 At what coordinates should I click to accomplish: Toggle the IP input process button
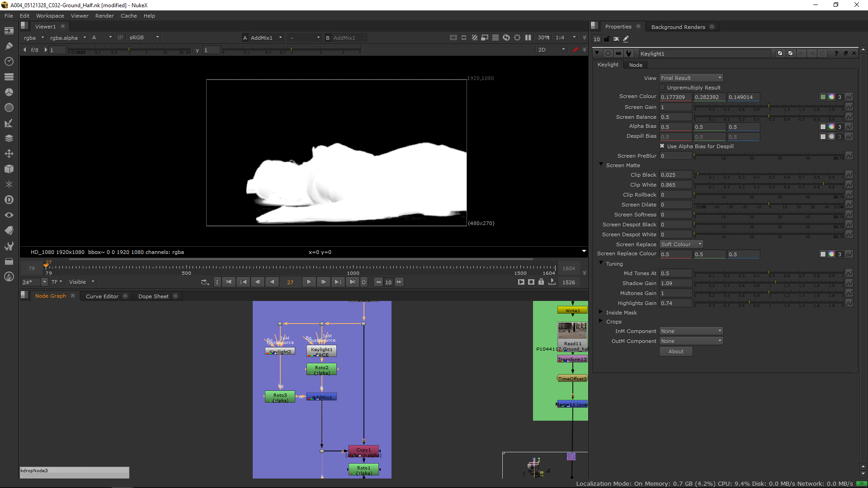120,38
